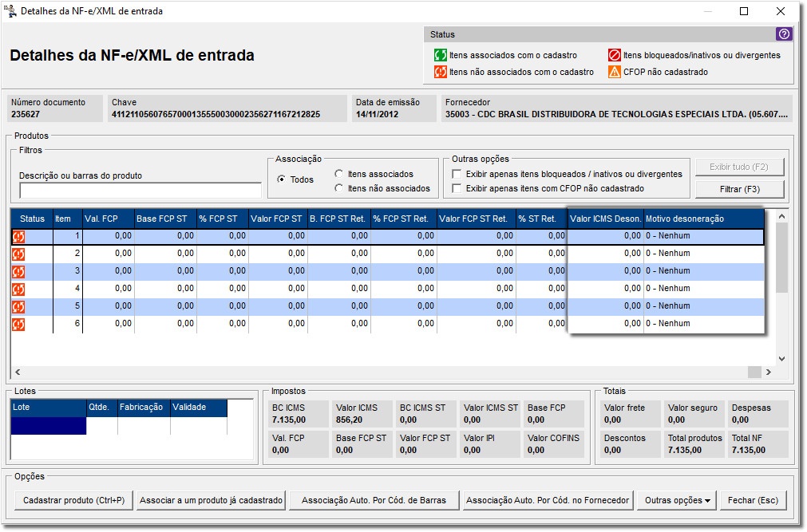Click the app icon in the title bar
This screenshot has width=807, height=532.
pyautogui.click(x=10, y=11)
